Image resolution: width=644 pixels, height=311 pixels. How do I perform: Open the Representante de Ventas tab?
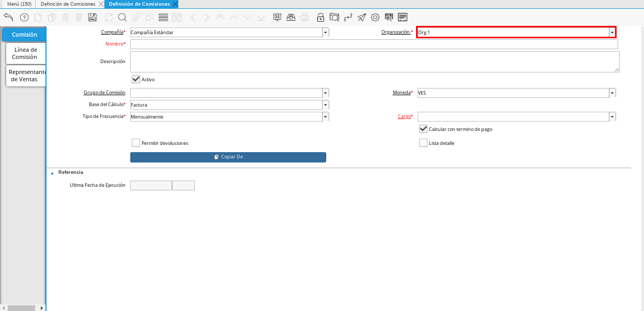pos(27,76)
